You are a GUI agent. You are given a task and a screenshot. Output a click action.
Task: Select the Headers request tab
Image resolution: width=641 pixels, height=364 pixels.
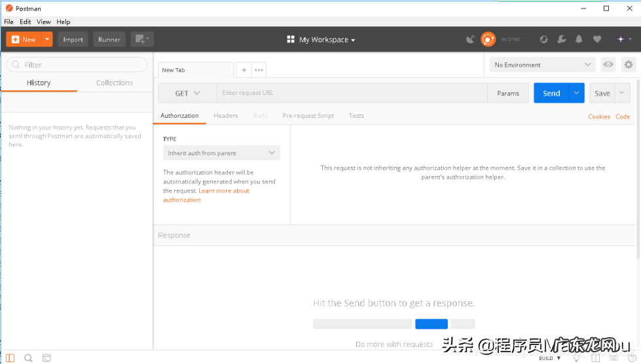click(x=225, y=116)
